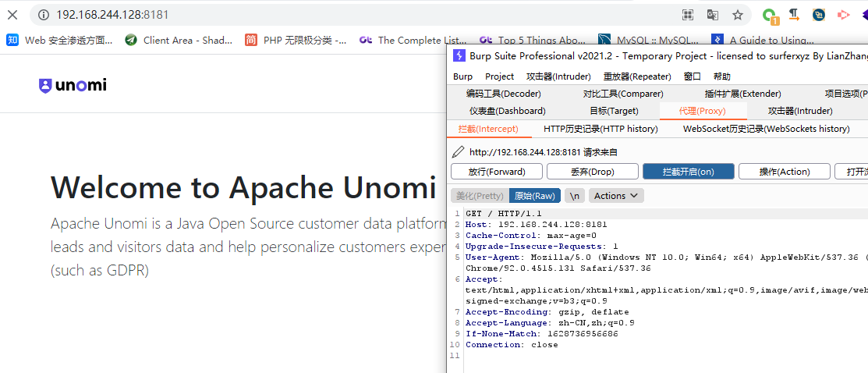Open the 操作(Action) menu button
This screenshot has width=868, height=373.
pos(785,171)
